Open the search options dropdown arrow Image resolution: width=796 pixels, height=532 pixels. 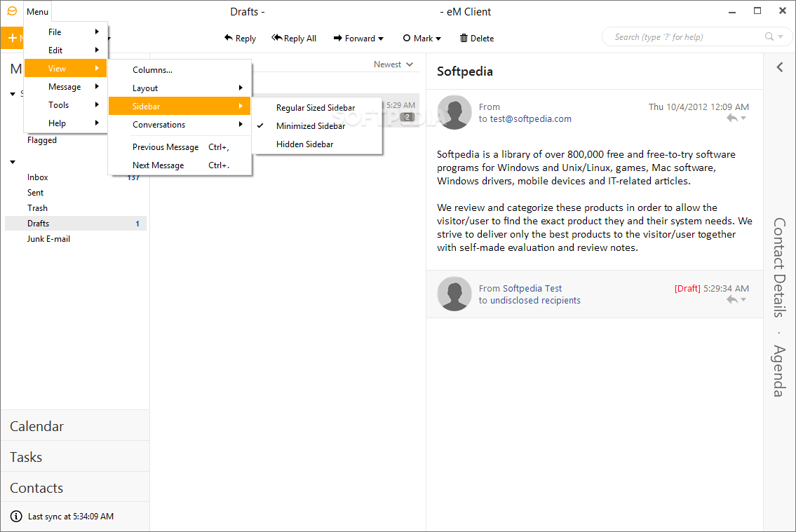point(781,36)
